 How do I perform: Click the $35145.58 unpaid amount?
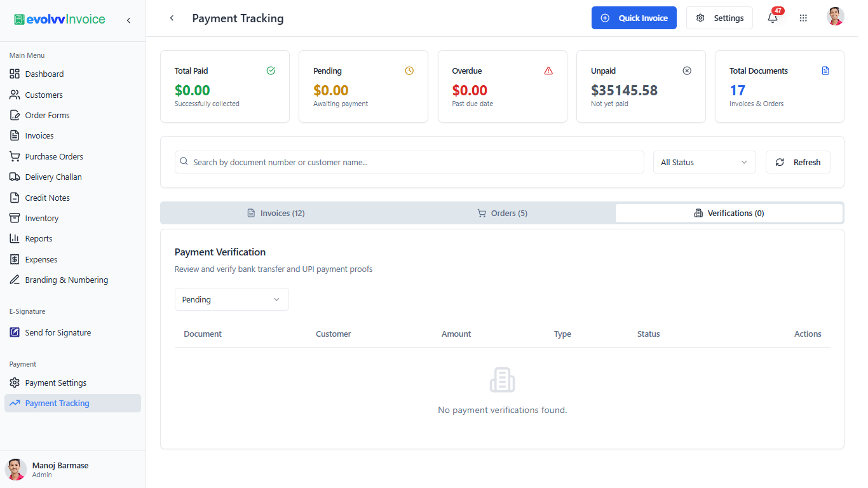(x=624, y=90)
